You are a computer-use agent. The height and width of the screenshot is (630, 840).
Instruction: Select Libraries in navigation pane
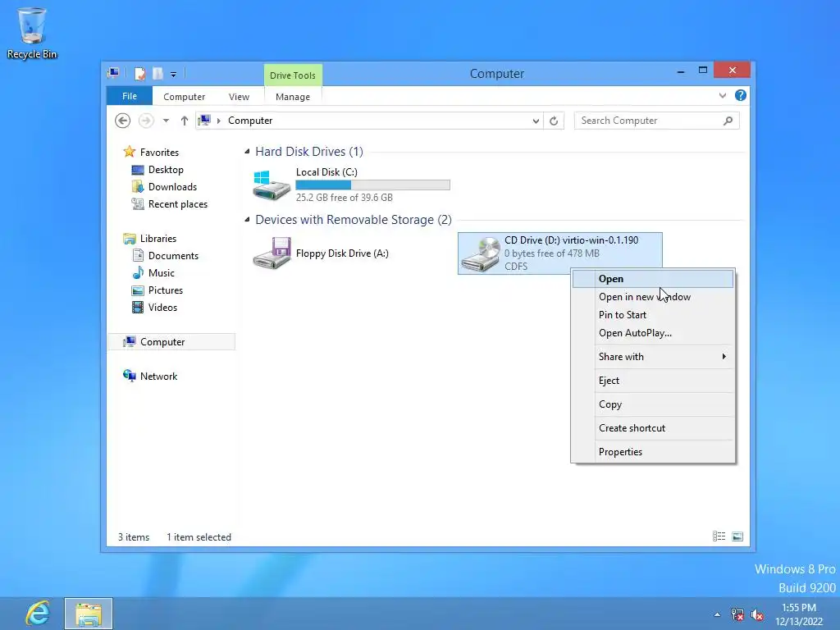(x=158, y=239)
